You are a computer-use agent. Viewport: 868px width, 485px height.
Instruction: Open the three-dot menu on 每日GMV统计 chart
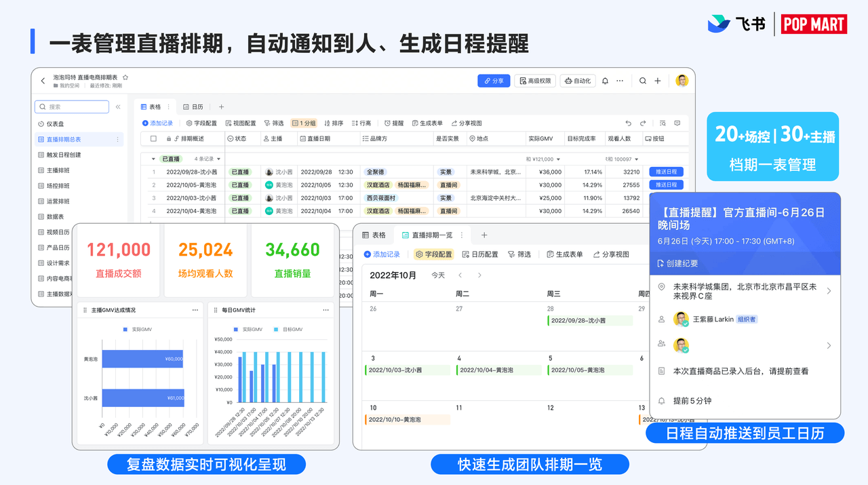click(326, 310)
